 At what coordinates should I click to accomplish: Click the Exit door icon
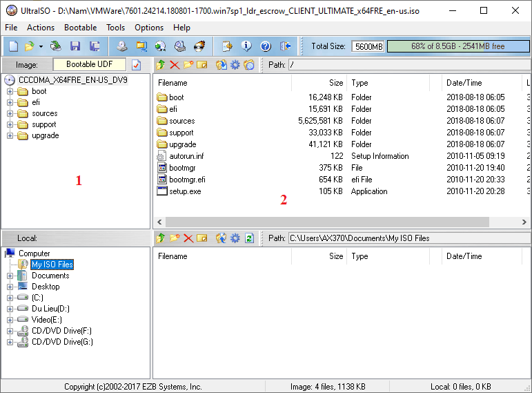pyautogui.click(x=286, y=46)
